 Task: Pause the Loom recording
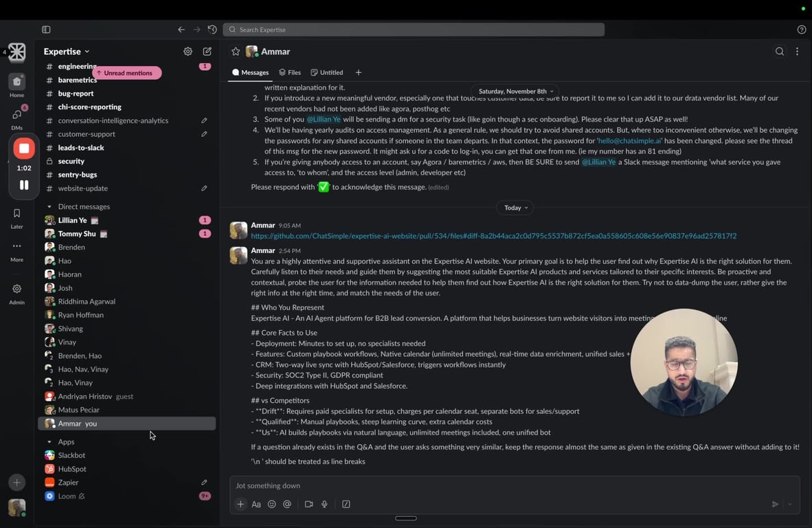pyautogui.click(x=24, y=185)
